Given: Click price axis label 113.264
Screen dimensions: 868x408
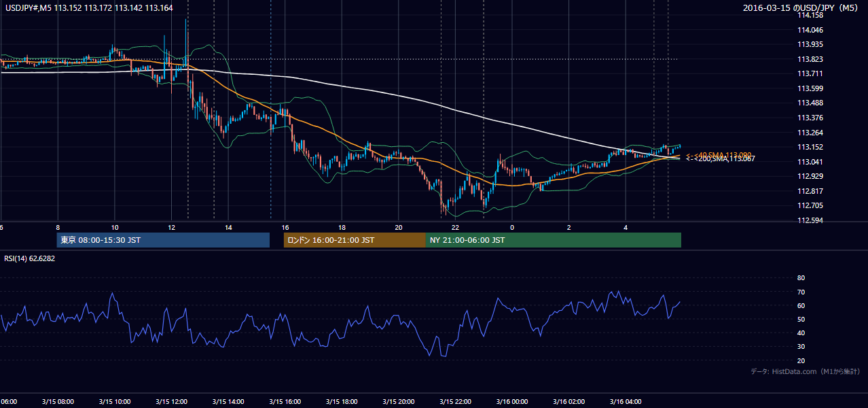Looking at the screenshot, I should (x=810, y=133).
